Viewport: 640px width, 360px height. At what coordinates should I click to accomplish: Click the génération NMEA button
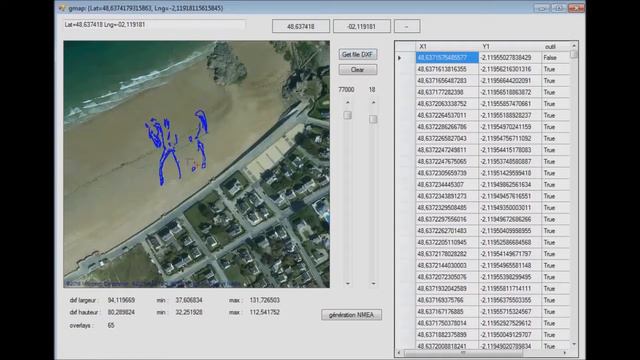(351, 315)
